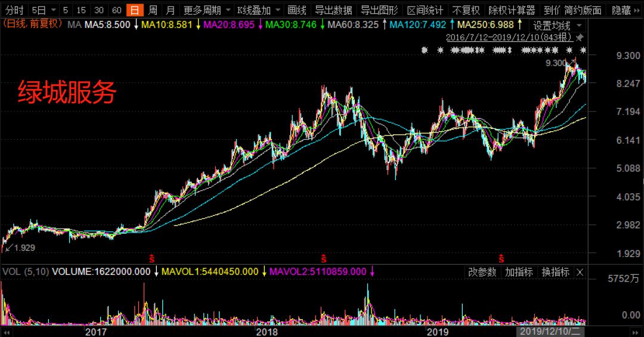Click the 日线,前复权 chart label
Image resolution: width=644 pixels, height=337 pixels.
(32, 24)
